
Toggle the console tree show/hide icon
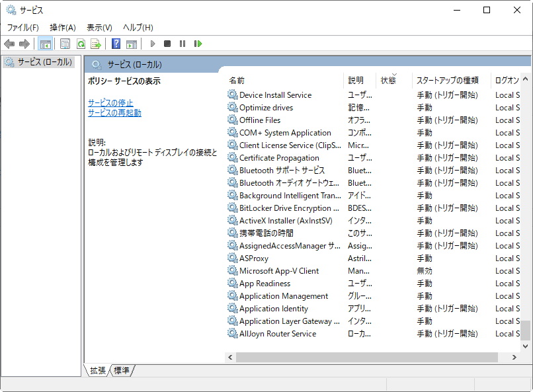point(46,44)
